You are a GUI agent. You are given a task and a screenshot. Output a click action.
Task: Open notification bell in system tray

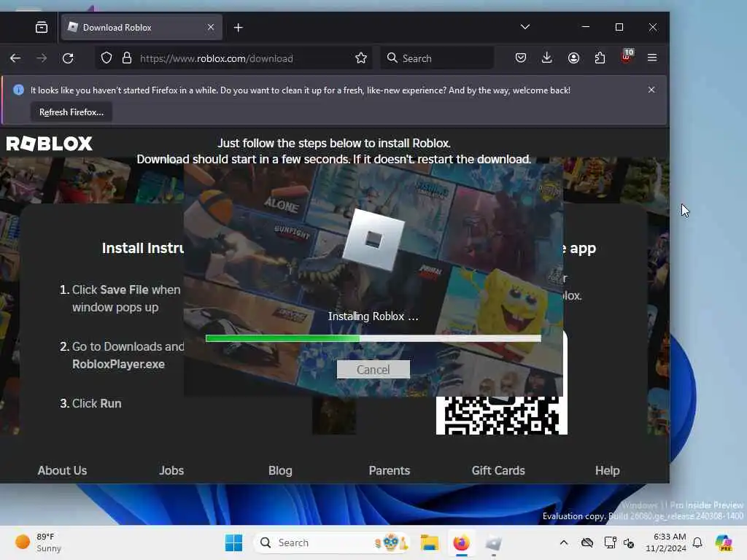point(697,542)
